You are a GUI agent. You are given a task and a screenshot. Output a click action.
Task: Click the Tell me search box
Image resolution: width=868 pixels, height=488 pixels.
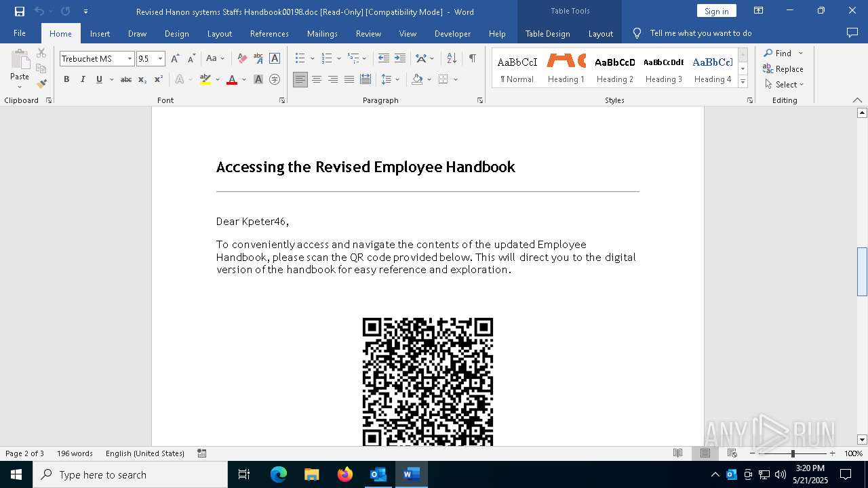click(x=701, y=33)
